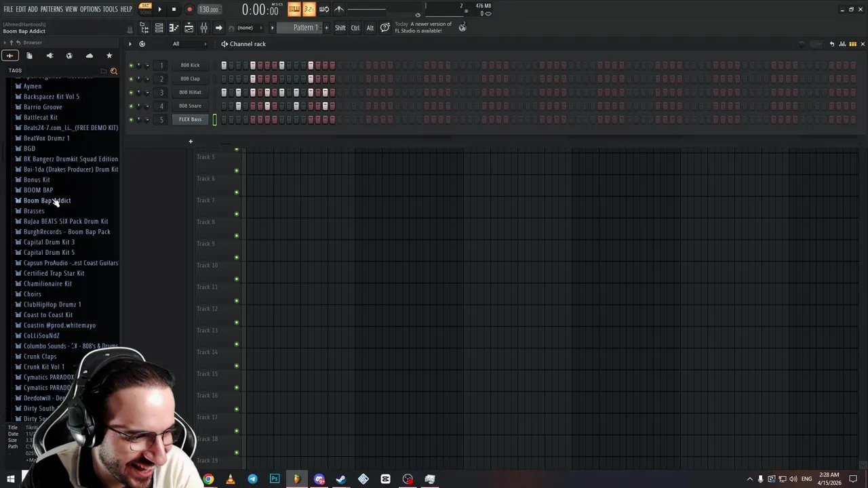Toggle the 3-2-1 countdown before recording
This screenshot has width=868, height=488.
[309, 9]
